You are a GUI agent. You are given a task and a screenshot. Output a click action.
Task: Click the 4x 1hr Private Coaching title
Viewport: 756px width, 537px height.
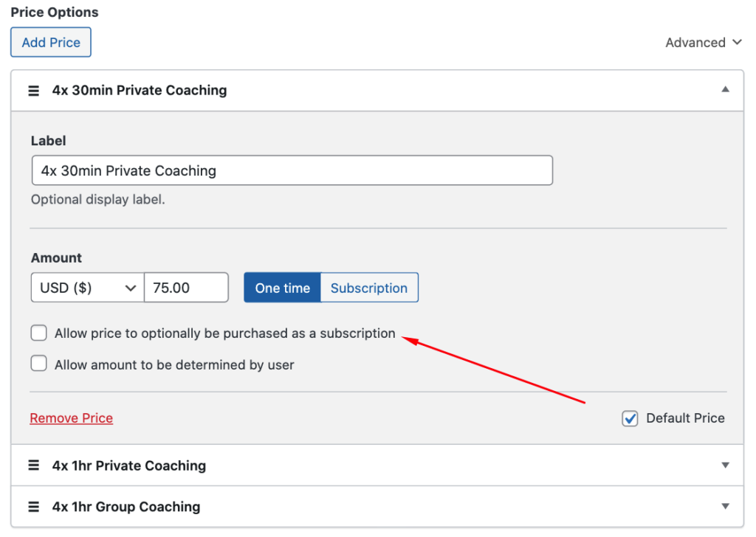(x=129, y=465)
